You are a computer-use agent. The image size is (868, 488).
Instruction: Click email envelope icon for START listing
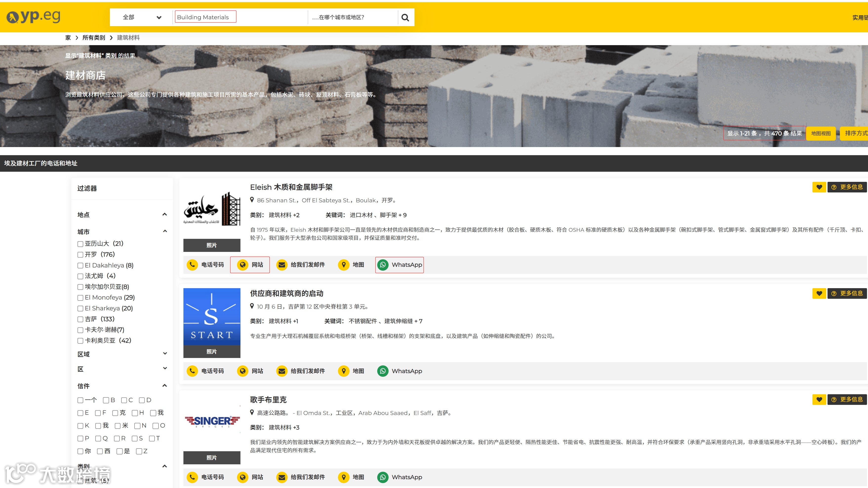[282, 371]
